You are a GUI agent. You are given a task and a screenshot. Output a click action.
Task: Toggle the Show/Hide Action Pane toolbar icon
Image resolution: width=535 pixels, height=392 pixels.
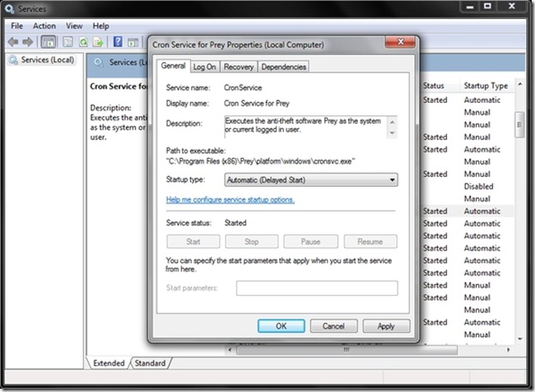tap(133, 42)
